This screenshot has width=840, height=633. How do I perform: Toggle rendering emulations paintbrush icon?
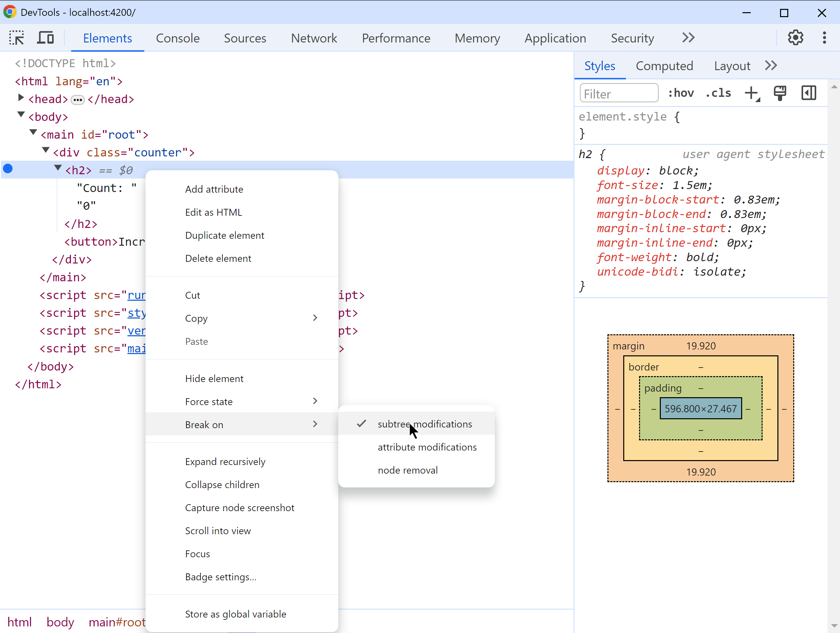780,93
